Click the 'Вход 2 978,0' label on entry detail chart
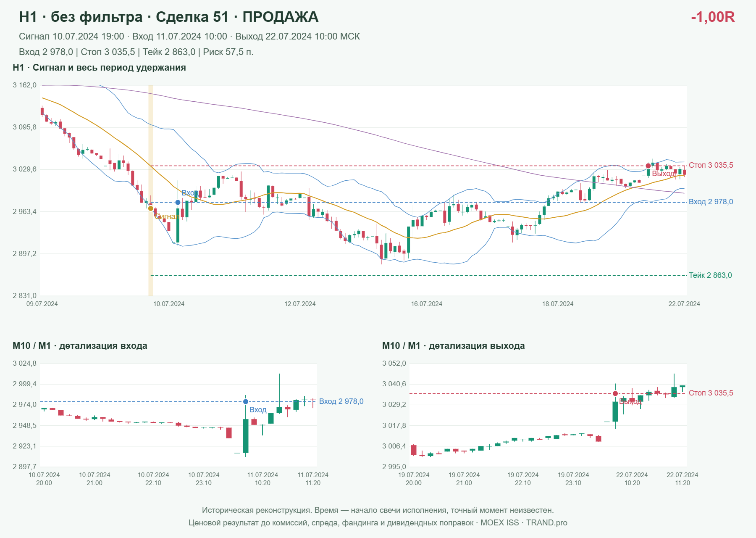The image size is (756, 538). coord(341,401)
